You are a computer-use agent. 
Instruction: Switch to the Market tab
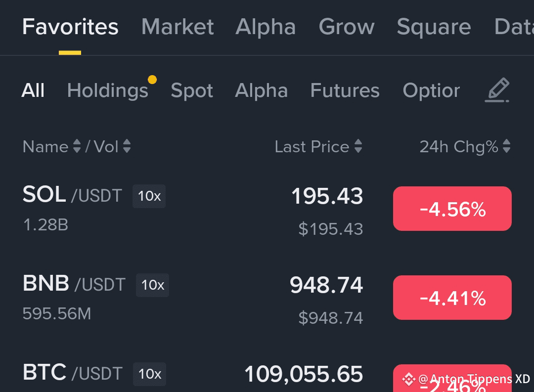[178, 27]
